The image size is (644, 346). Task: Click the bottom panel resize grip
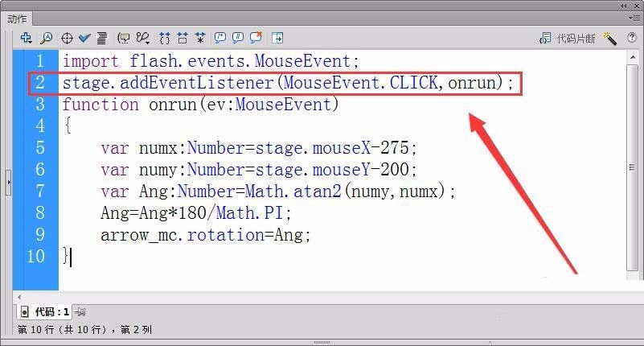(322, 342)
